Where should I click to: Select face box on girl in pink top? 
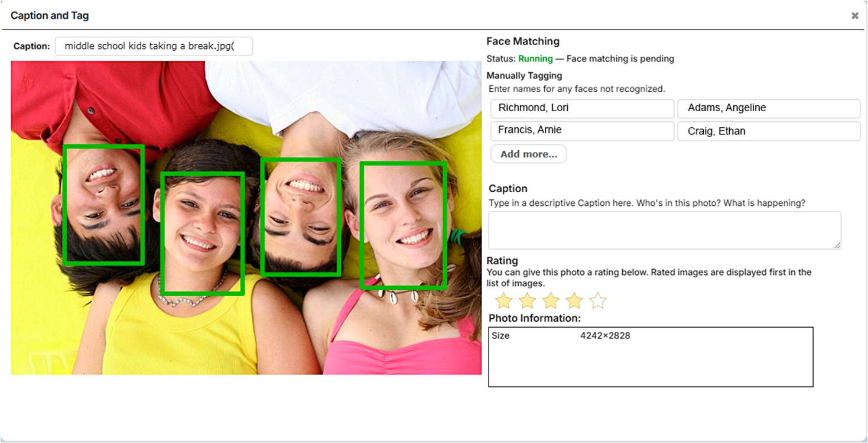[x=403, y=225]
